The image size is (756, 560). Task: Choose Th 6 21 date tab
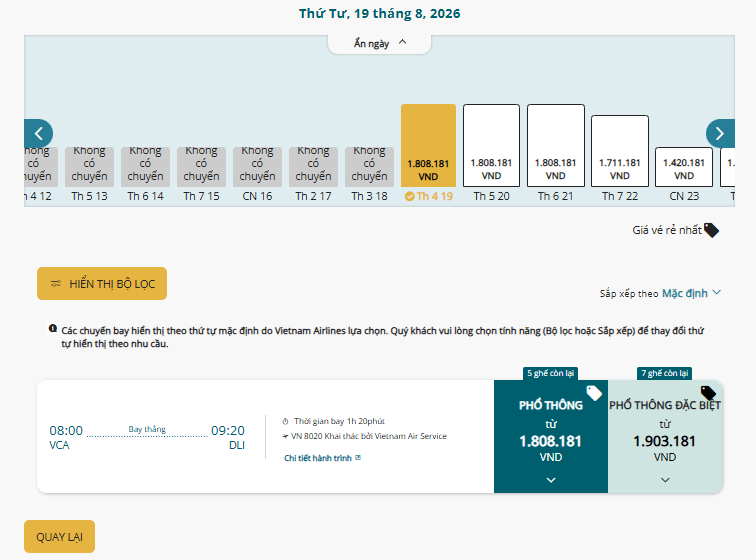click(555, 153)
